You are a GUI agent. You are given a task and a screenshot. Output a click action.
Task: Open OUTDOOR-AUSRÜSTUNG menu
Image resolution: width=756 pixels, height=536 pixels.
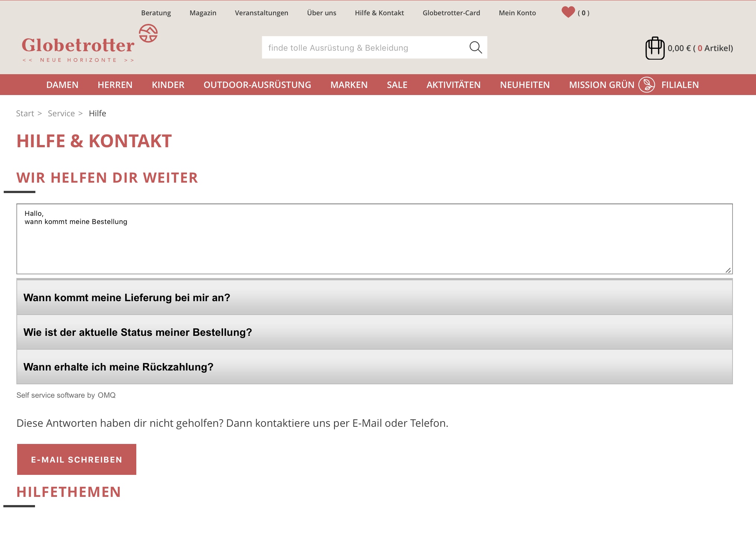pos(257,85)
